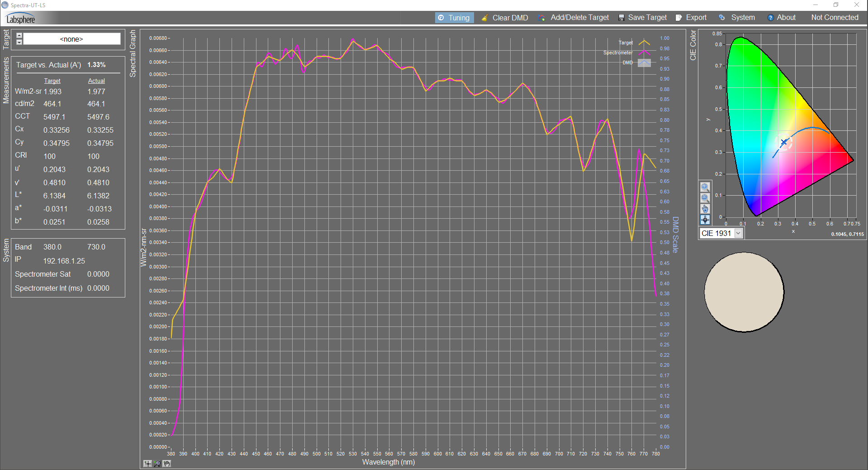Open the System menu
The height and width of the screenshot is (470, 868).
click(737, 18)
